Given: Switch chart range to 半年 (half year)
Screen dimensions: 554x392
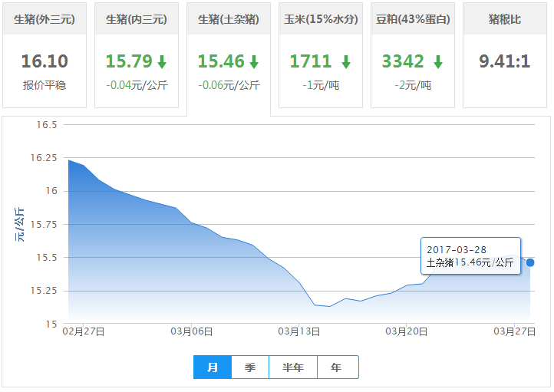Looking at the screenshot, I should (x=293, y=367).
